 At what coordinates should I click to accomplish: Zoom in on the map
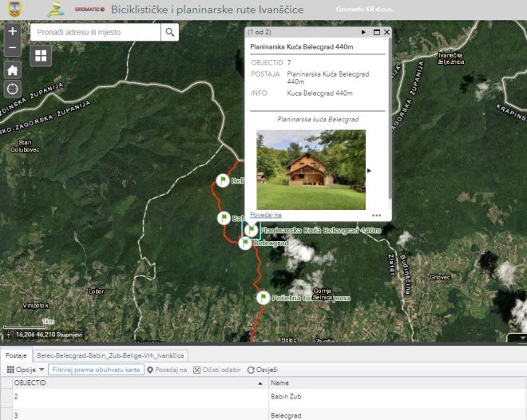pyautogui.click(x=13, y=32)
